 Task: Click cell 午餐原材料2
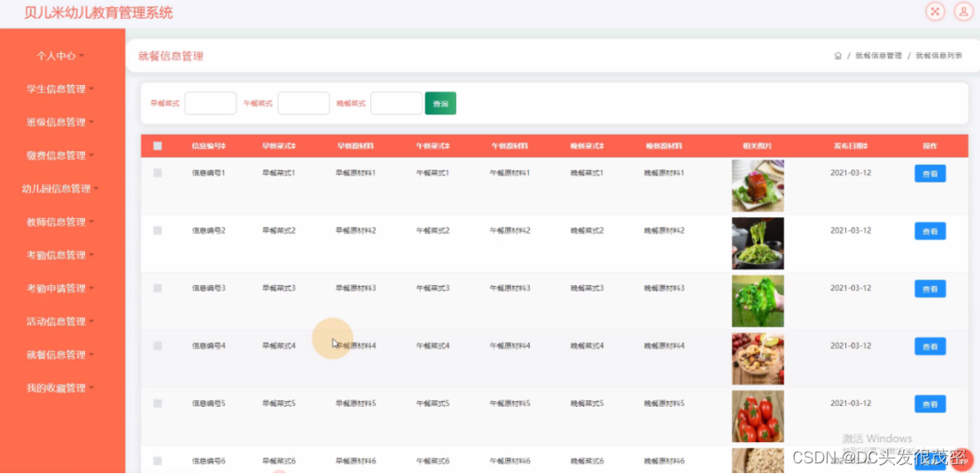[509, 230]
